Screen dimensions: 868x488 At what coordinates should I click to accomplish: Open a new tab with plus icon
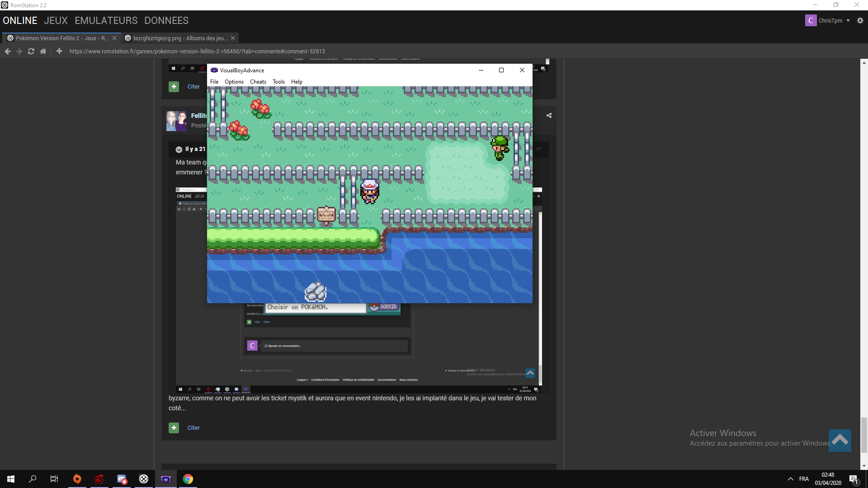59,52
